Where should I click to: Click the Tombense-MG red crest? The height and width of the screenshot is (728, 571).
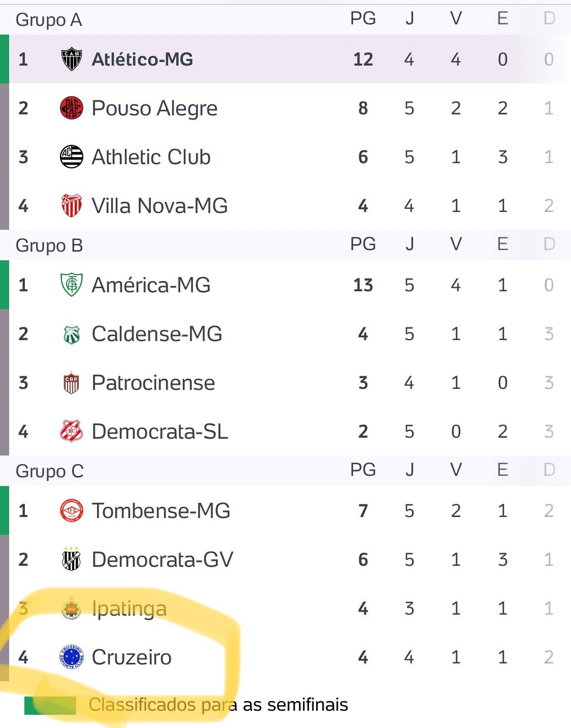click(x=71, y=510)
